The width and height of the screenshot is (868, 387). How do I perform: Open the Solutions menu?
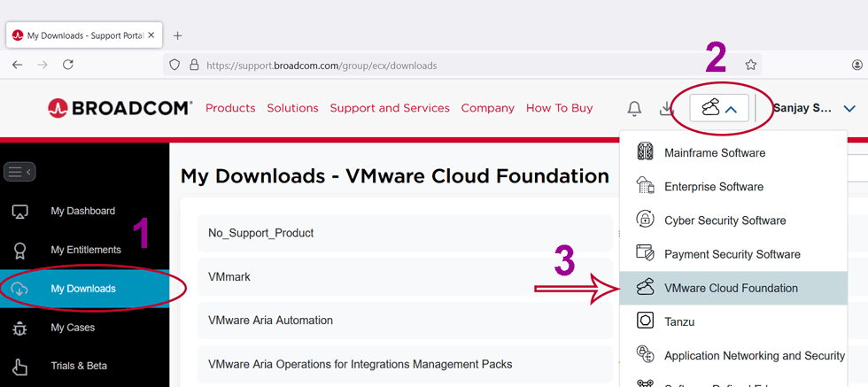[x=292, y=108]
